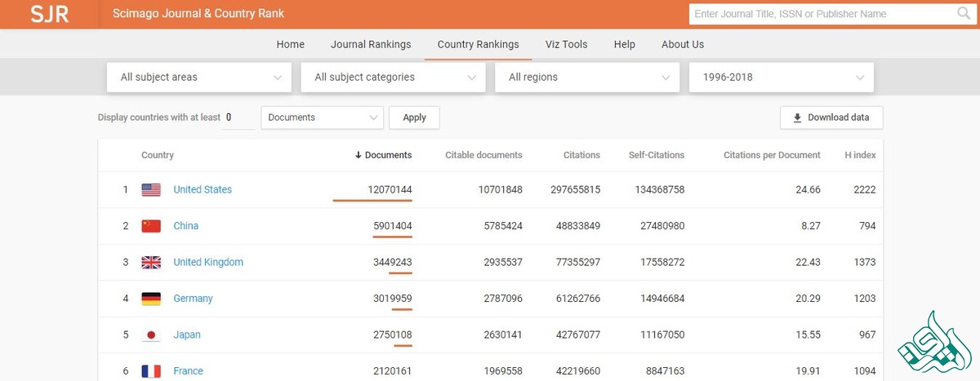Image resolution: width=980 pixels, height=381 pixels.
Task: Open the Documents filter dropdown
Action: point(322,117)
